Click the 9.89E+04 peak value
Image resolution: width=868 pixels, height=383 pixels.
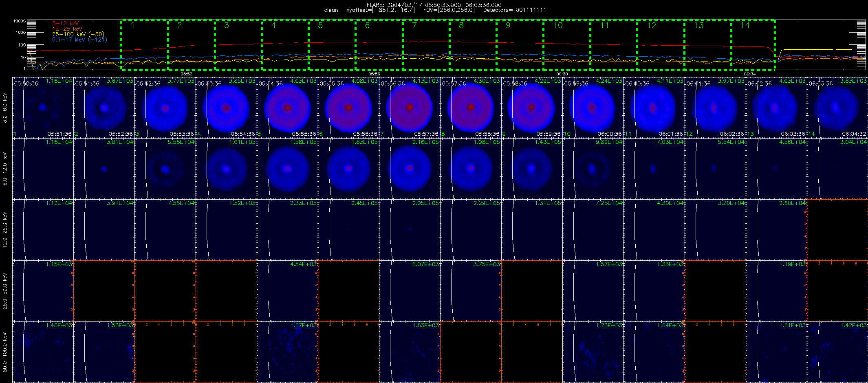click(609, 142)
